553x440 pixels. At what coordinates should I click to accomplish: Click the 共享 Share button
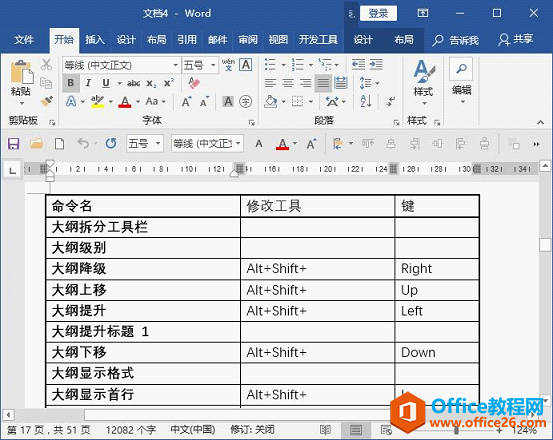[x=515, y=39]
